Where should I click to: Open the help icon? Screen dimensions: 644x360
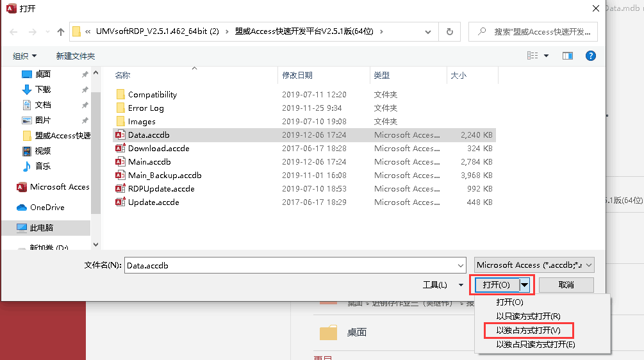point(591,56)
